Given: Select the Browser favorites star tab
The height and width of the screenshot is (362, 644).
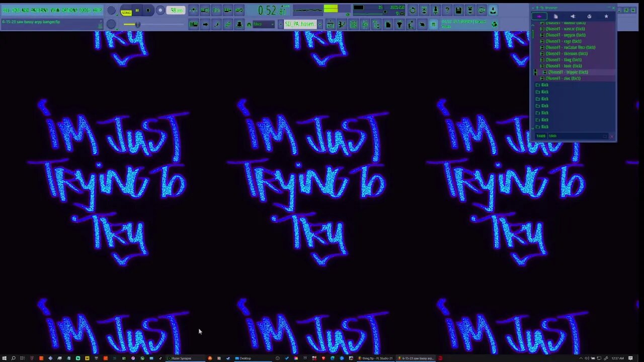Looking at the screenshot, I should pos(606,16).
